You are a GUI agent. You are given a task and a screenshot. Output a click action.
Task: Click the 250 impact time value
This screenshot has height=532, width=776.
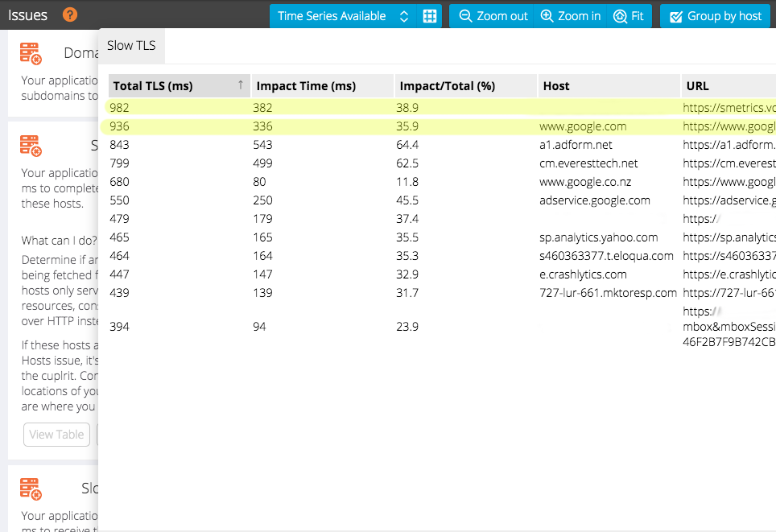click(x=262, y=200)
